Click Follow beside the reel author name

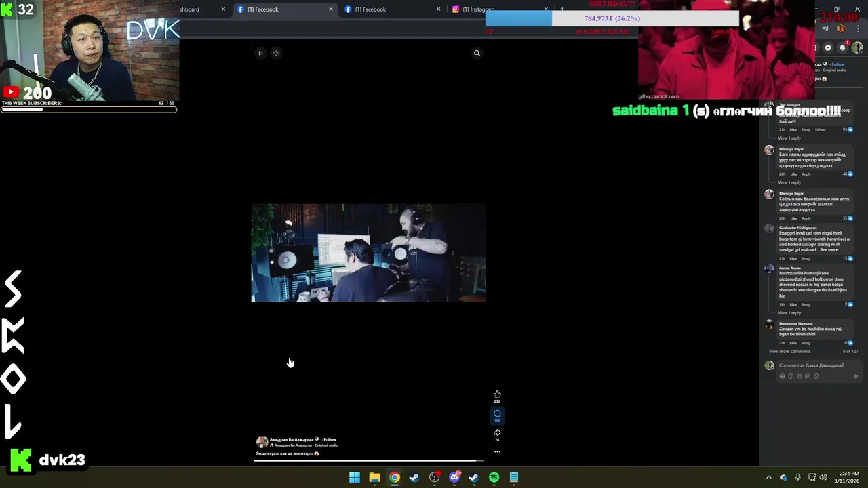tap(330, 439)
